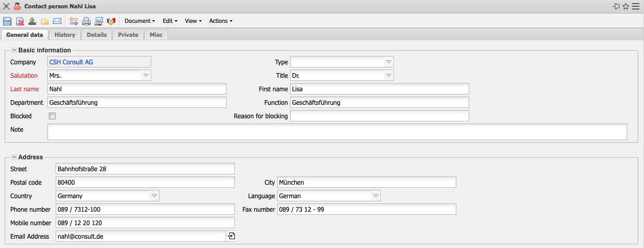The width and height of the screenshot is (644, 248).
Task: Collapse the Address section
Action: coord(14,157)
